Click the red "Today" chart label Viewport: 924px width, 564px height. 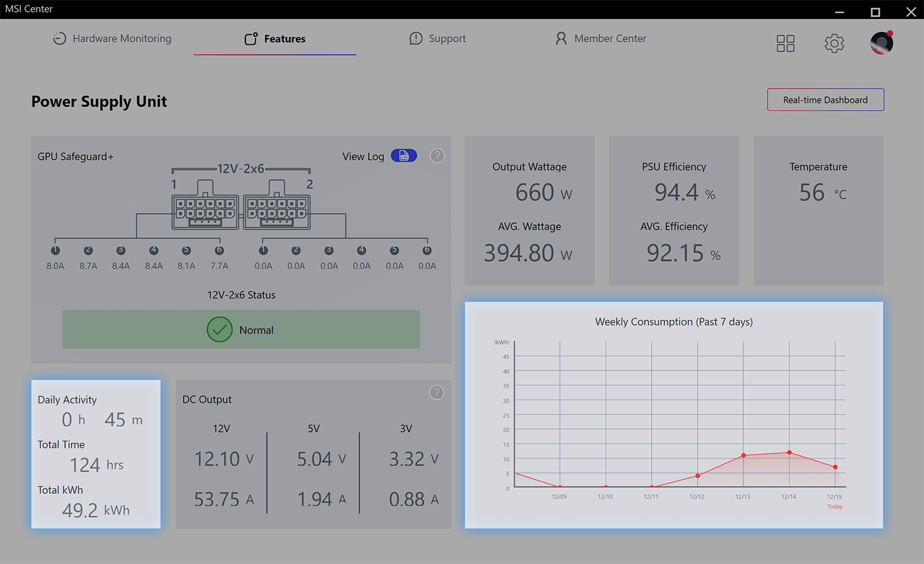pyautogui.click(x=835, y=507)
